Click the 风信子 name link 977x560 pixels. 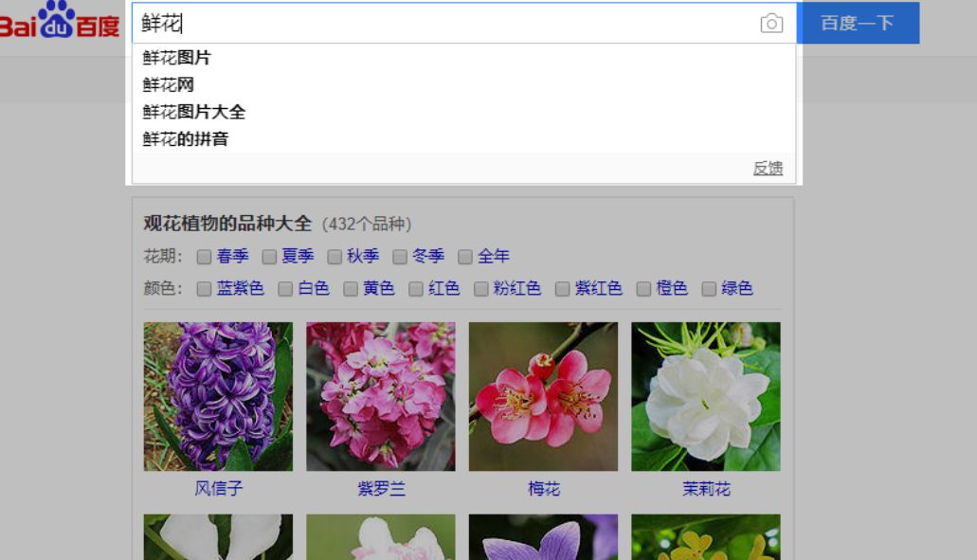218,488
